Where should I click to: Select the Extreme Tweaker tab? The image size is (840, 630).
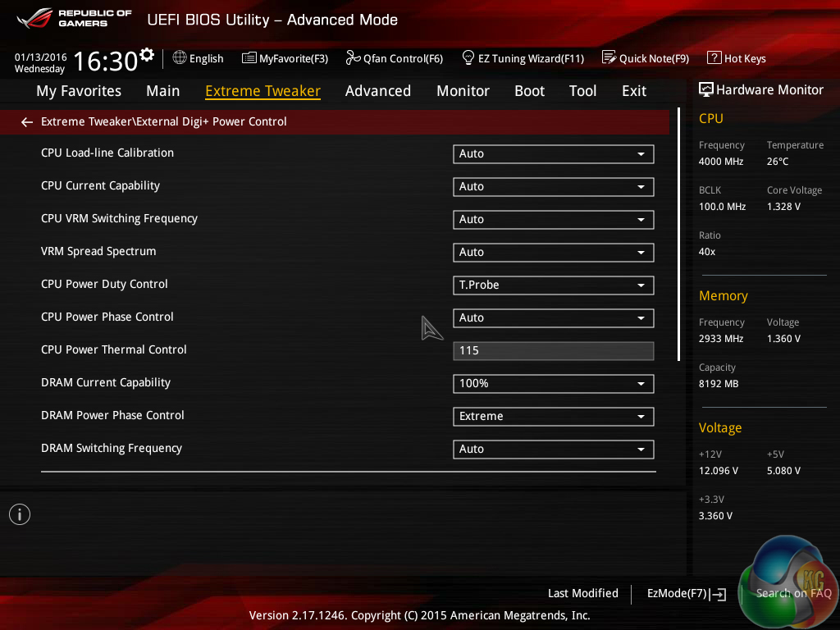(263, 91)
